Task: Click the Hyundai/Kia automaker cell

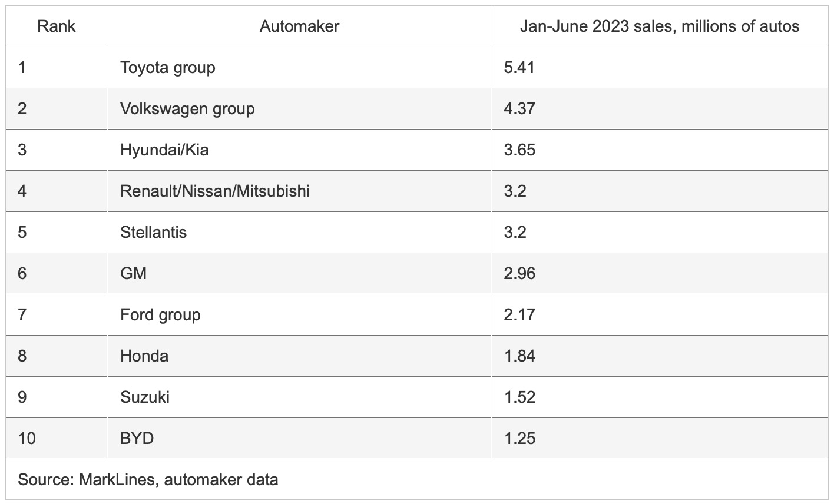Action: (x=164, y=150)
